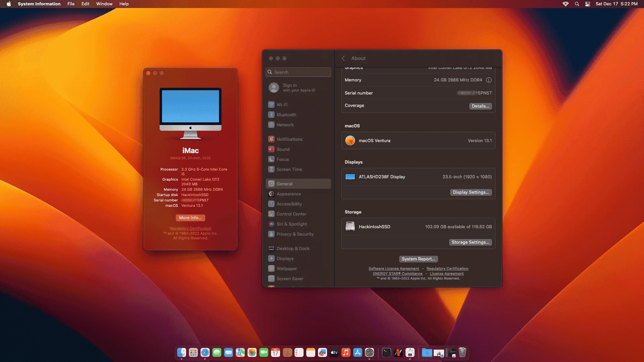Click the Memory info icon
The height and width of the screenshot is (362, 644).
(489, 80)
